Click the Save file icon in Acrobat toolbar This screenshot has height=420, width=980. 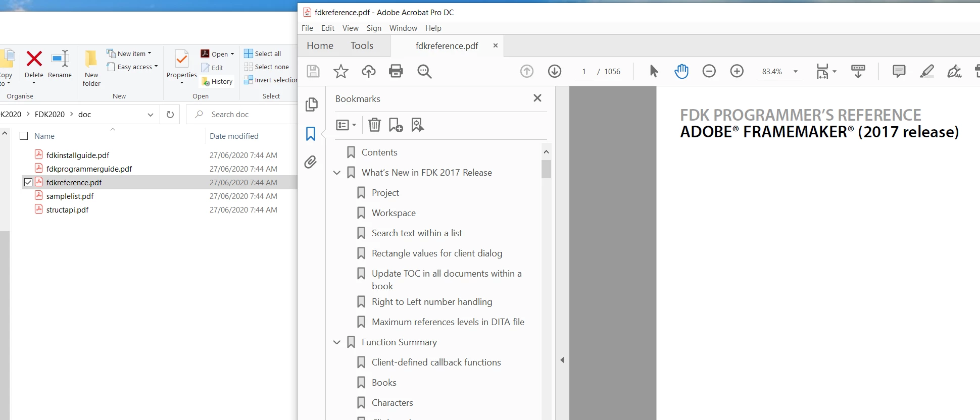pyautogui.click(x=313, y=71)
